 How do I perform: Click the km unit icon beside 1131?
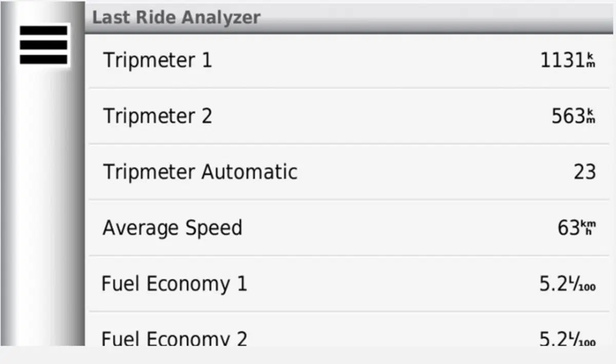click(x=591, y=60)
